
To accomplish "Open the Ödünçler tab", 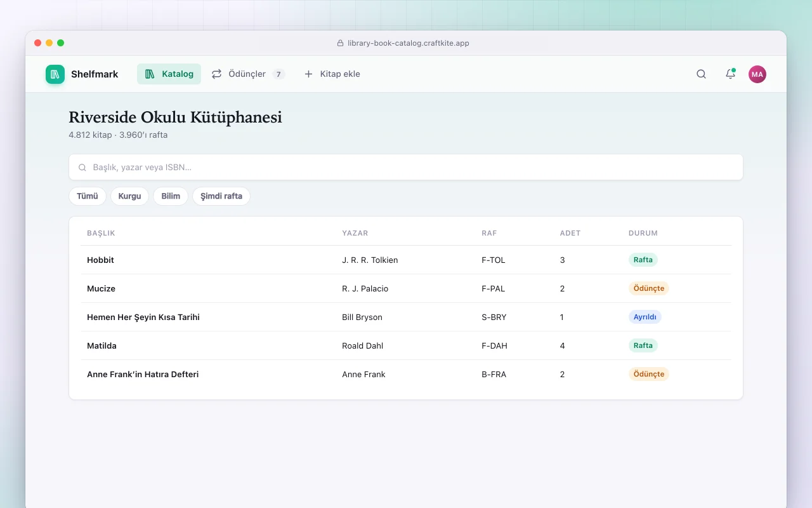I will pos(248,74).
